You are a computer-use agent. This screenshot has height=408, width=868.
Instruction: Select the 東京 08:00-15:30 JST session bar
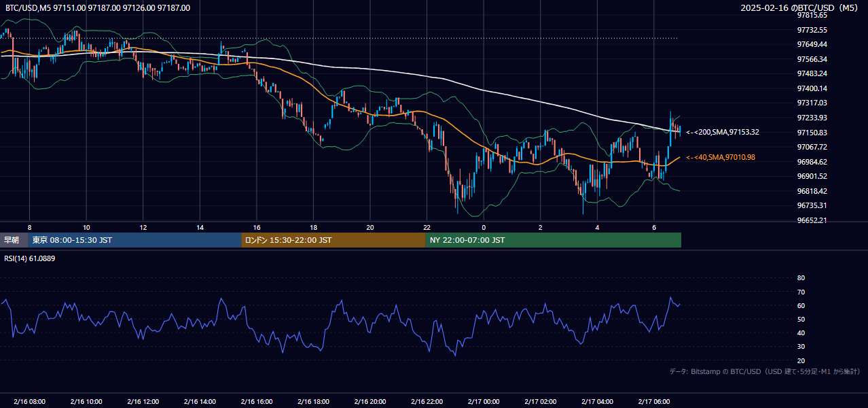click(134, 240)
